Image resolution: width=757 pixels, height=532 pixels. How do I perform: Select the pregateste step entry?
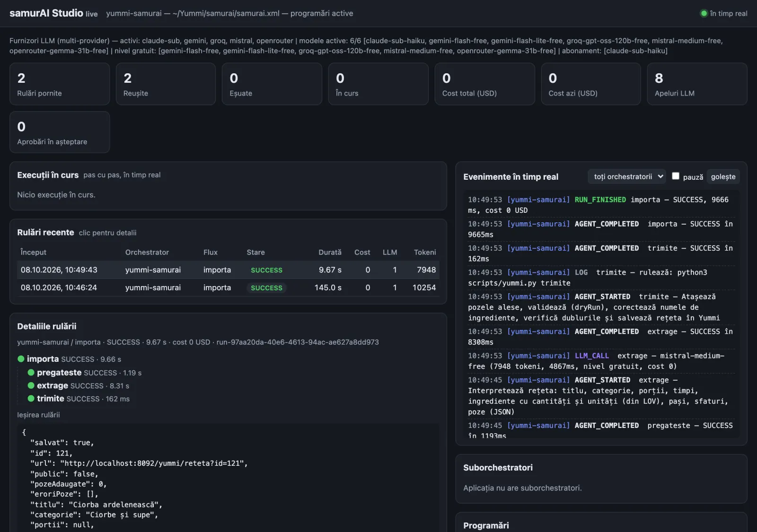click(85, 373)
